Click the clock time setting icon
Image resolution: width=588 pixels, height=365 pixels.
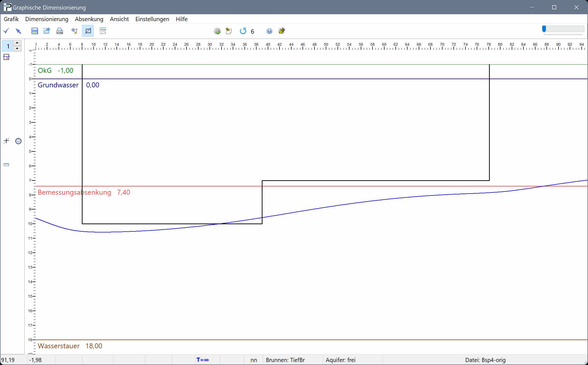click(x=18, y=141)
